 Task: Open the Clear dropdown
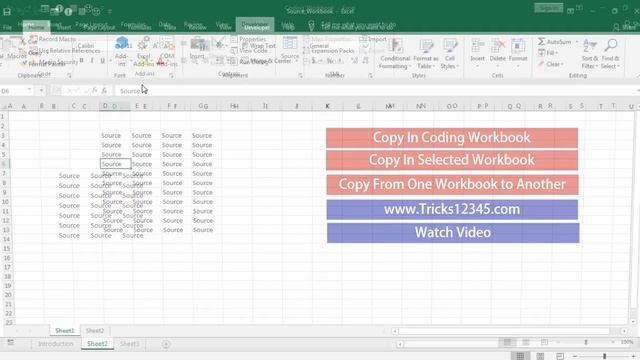point(551,64)
